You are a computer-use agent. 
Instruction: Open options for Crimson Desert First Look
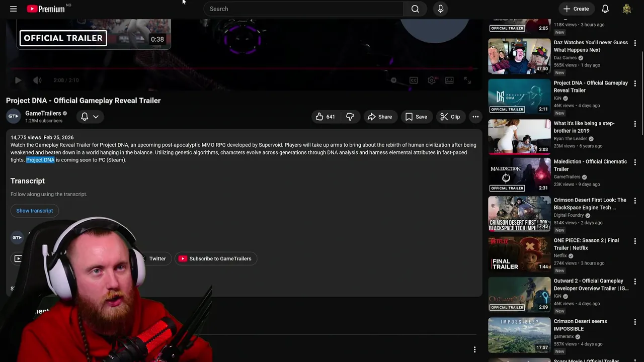click(x=635, y=201)
